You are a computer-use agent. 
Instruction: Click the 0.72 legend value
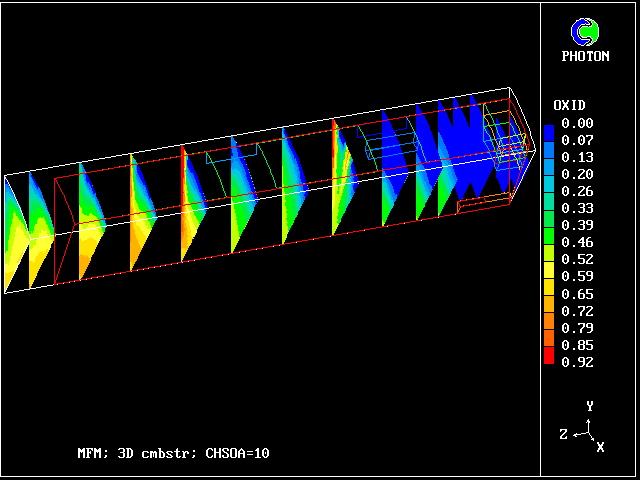[577, 311]
